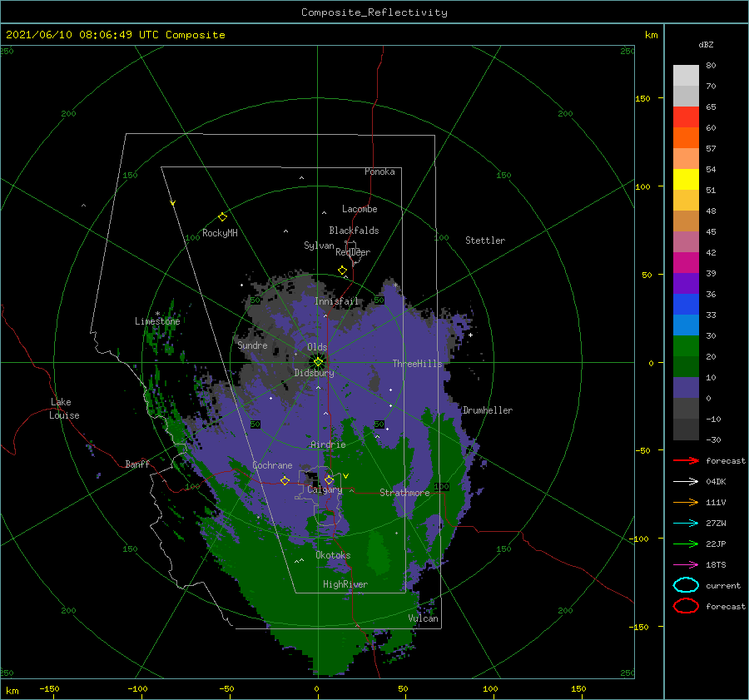
Task: Click the magenta 18TS arrow icon
Action: point(686,565)
